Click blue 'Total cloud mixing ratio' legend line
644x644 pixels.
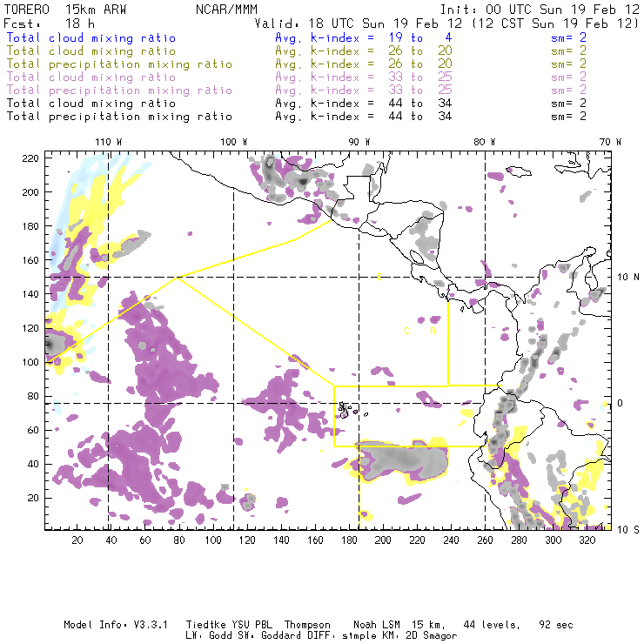point(91,38)
